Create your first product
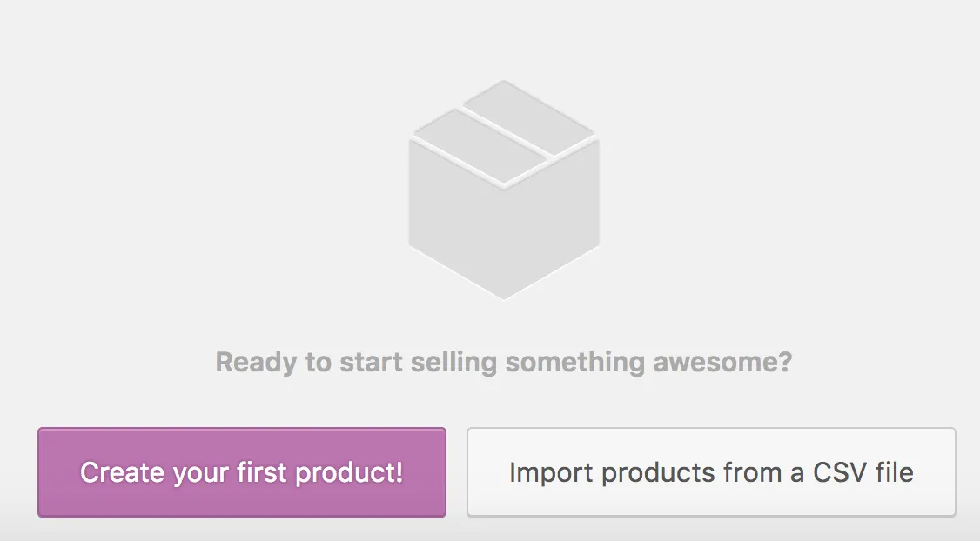Viewport: 980px width, 541px height. [242, 472]
